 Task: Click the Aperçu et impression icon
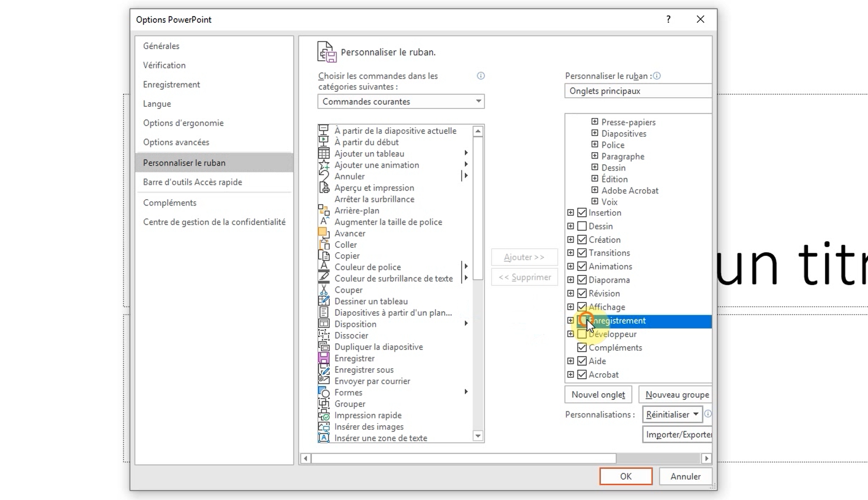click(324, 188)
